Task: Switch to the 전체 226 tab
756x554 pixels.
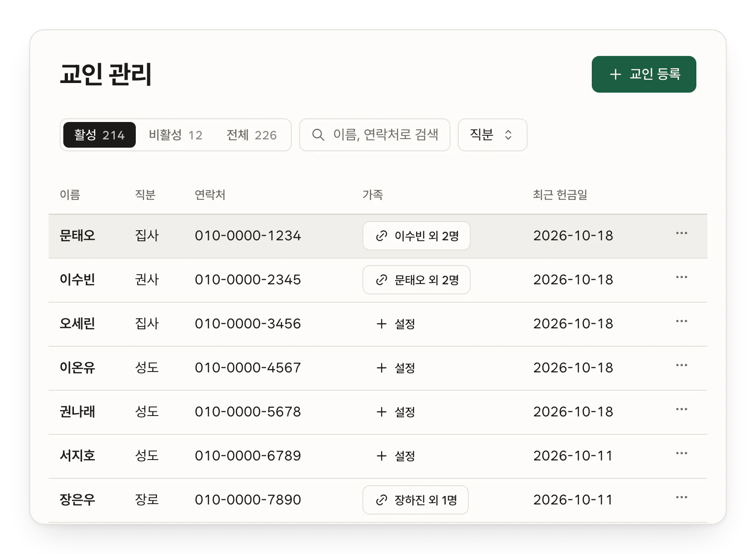Action: pyautogui.click(x=252, y=135)
